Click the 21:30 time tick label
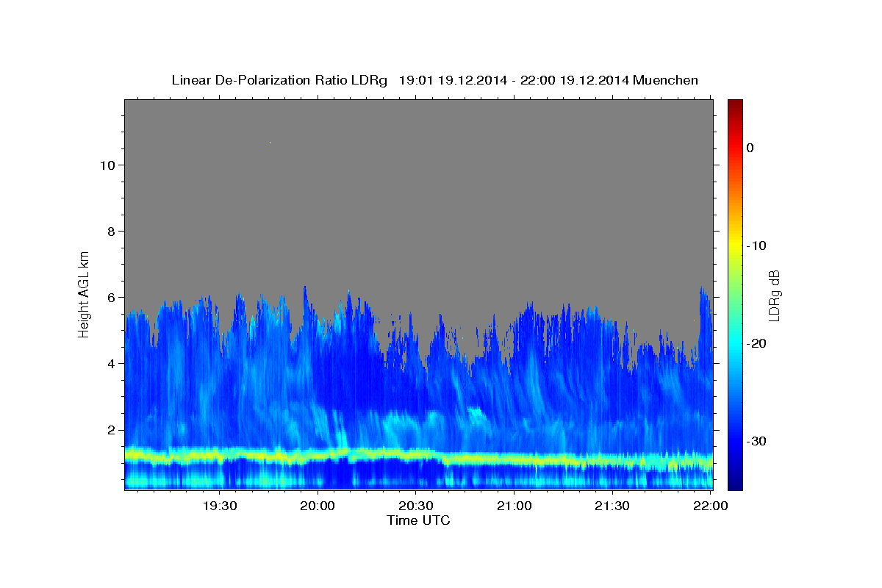This screenshot has width=882, height=588. [x=612, y=506]
